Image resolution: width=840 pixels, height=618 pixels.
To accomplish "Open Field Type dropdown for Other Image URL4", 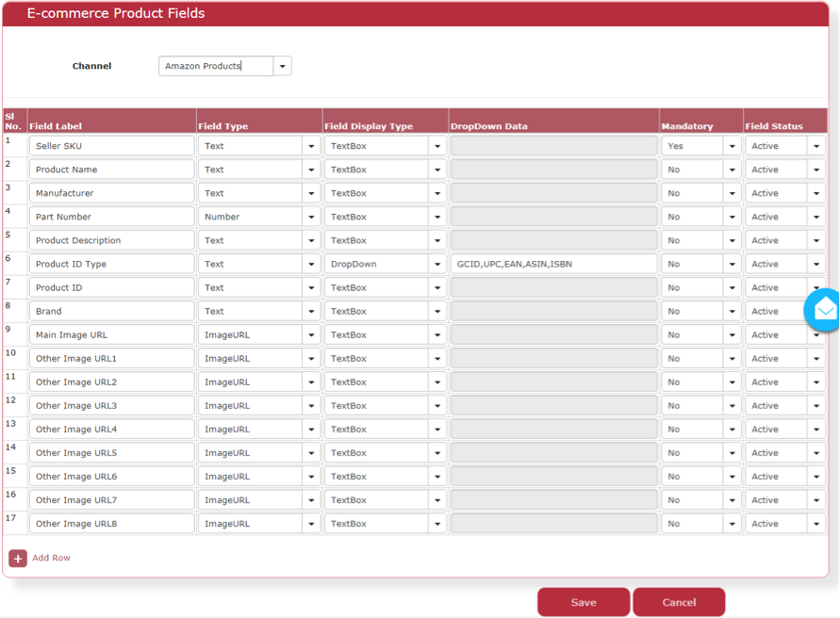I will [311, 429].
